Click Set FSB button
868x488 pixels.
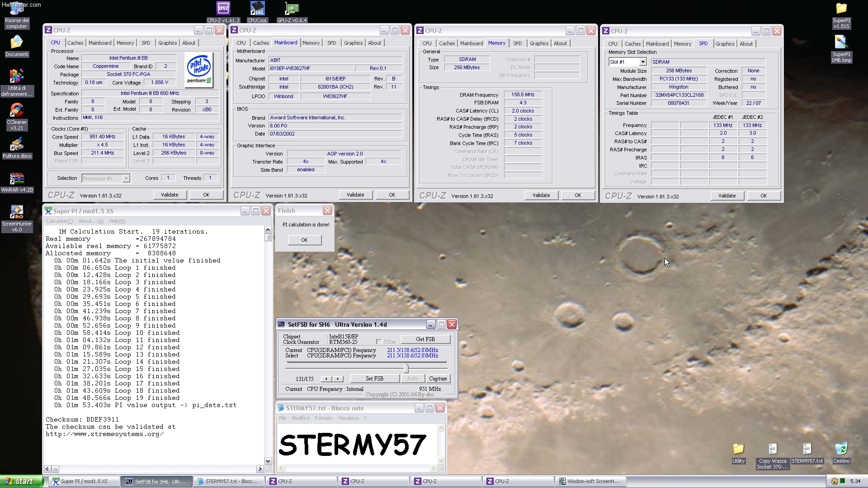click(x=374, y=379)
